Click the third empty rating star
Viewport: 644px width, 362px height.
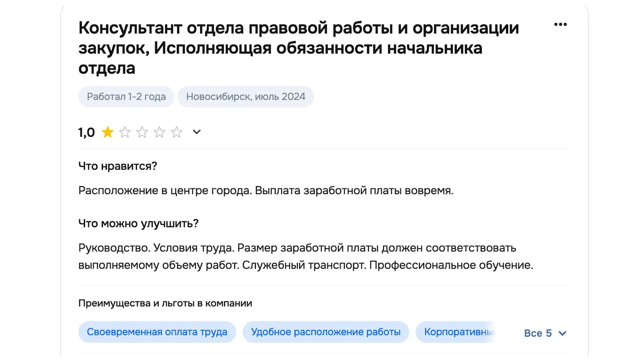(x=142, y=132)
